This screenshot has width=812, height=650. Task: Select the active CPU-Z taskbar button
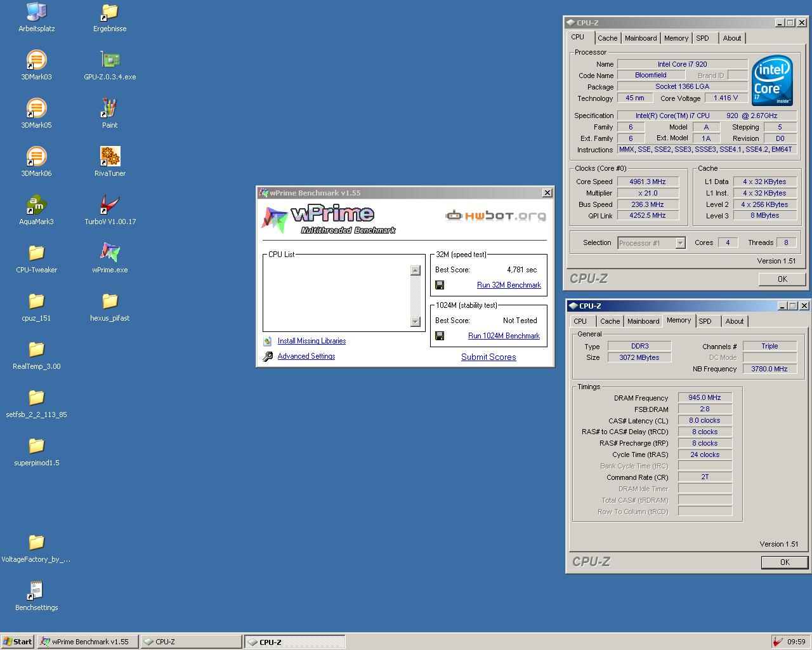click(x=295, y=642)
